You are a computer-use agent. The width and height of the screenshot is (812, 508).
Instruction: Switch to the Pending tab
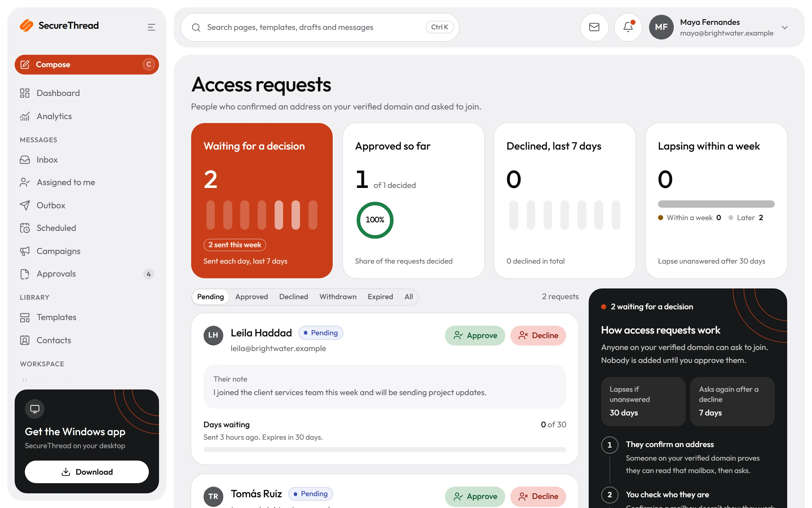point(210,297)
